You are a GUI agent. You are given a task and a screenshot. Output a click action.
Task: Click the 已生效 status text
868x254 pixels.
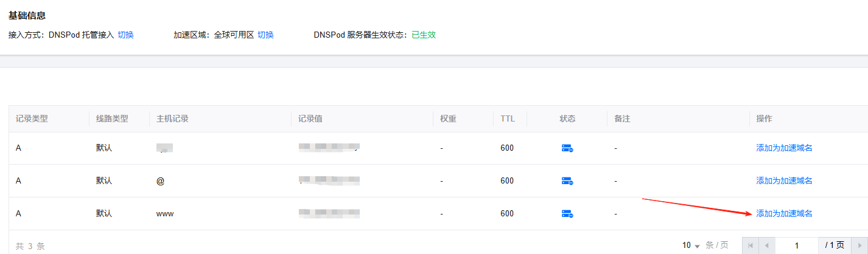coord(424,35)
